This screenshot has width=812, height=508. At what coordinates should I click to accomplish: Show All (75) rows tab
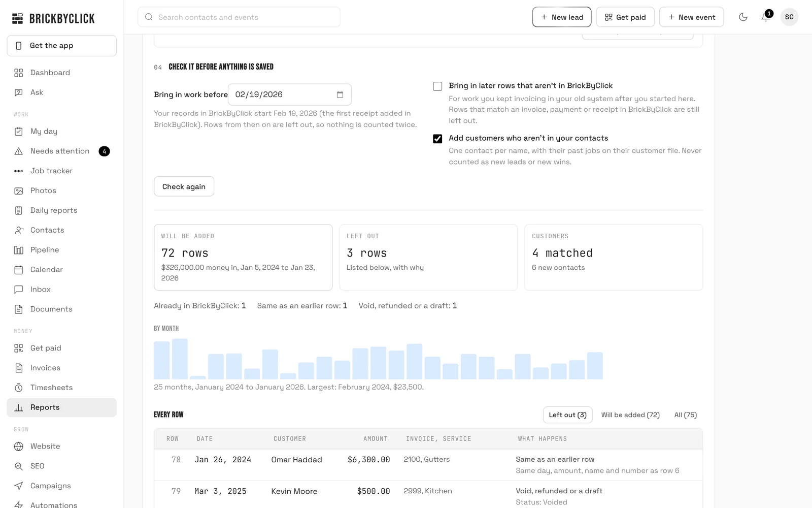(685, 415)
